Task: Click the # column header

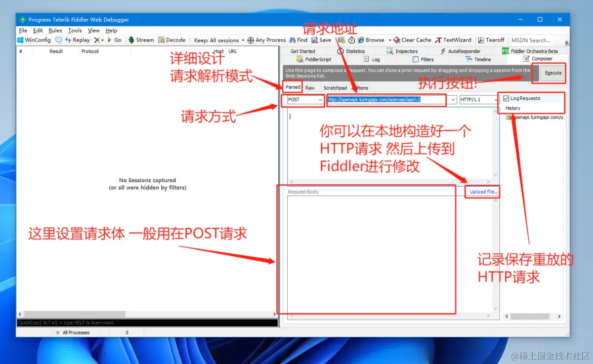Action: click(21, 51)
